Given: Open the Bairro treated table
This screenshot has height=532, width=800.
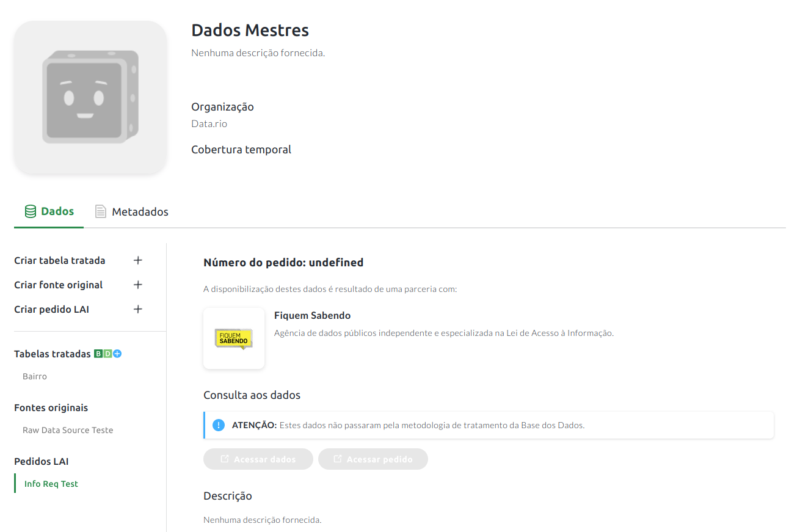Looking at the screenshot, I should tap(35, 376).
